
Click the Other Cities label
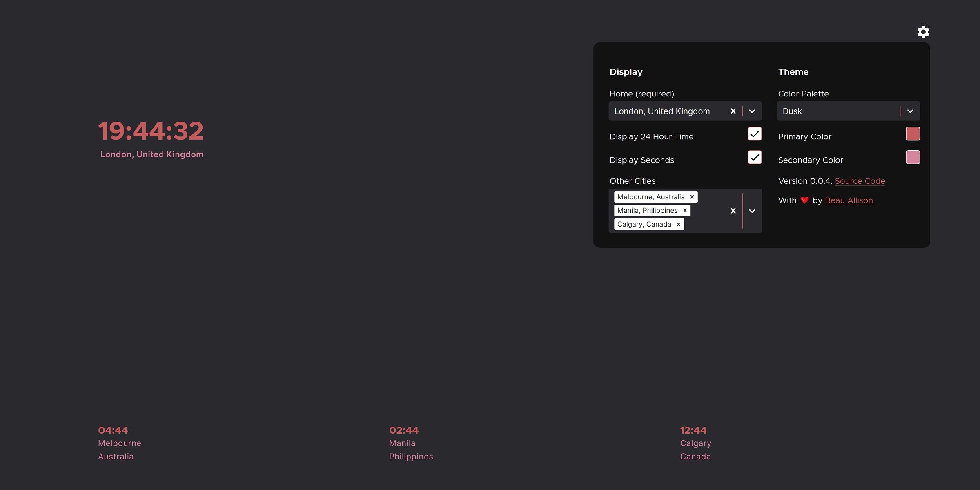pos(633,181)
